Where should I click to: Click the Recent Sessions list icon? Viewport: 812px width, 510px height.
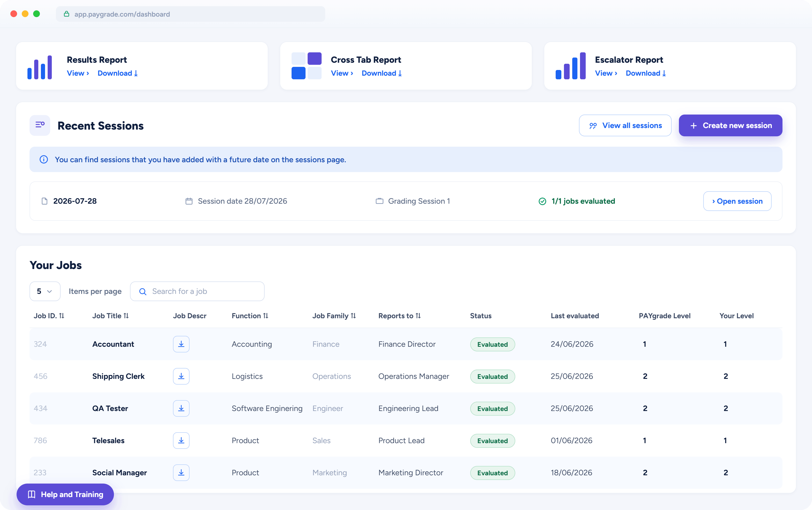(40, 125)
